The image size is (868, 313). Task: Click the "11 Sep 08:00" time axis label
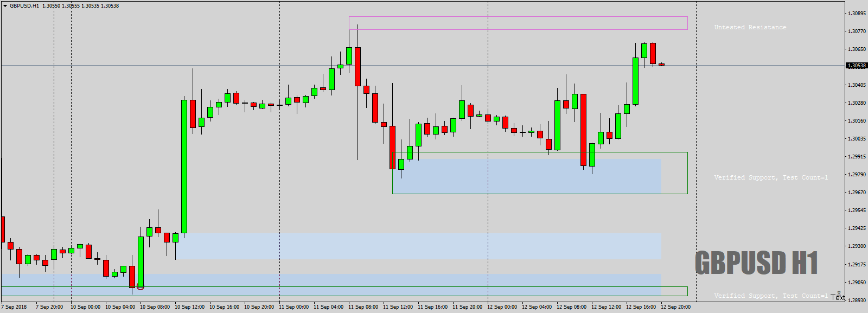[363, 307]
